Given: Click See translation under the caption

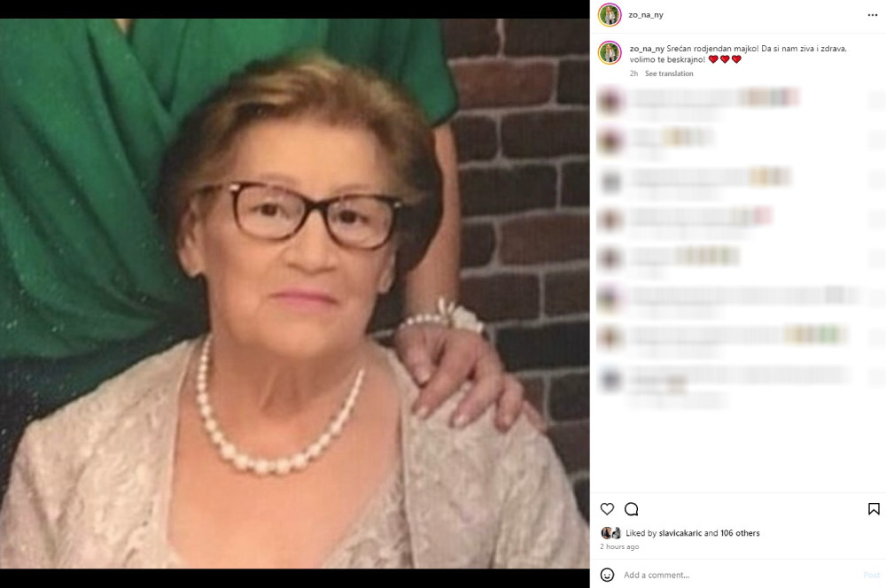Looking at the screenshot, I should 669,73.
